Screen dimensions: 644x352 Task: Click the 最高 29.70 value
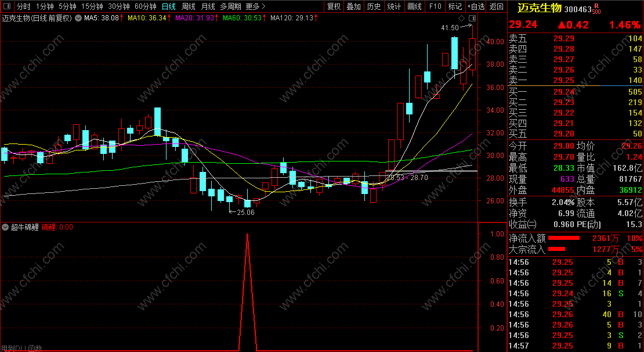[x=563, y=157]
